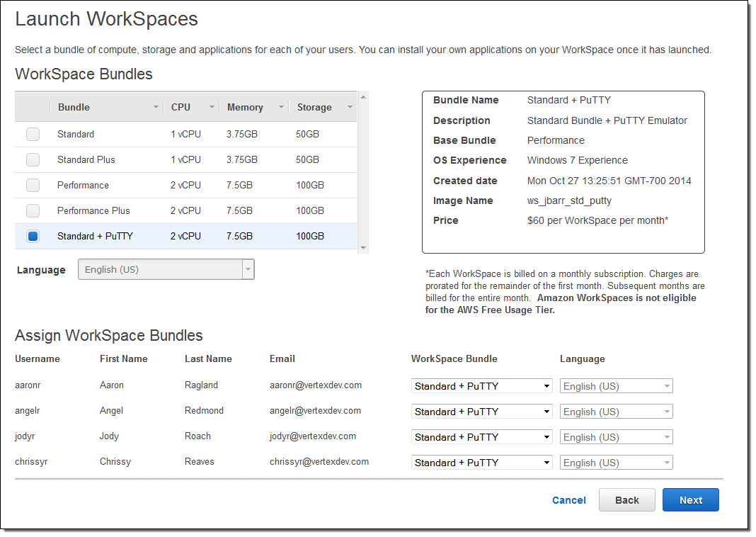Image resolution: width=756 pixels, height=537 pixels.
Task: Click the price $60 per WorkSpace text
Action: click(597, 220)
